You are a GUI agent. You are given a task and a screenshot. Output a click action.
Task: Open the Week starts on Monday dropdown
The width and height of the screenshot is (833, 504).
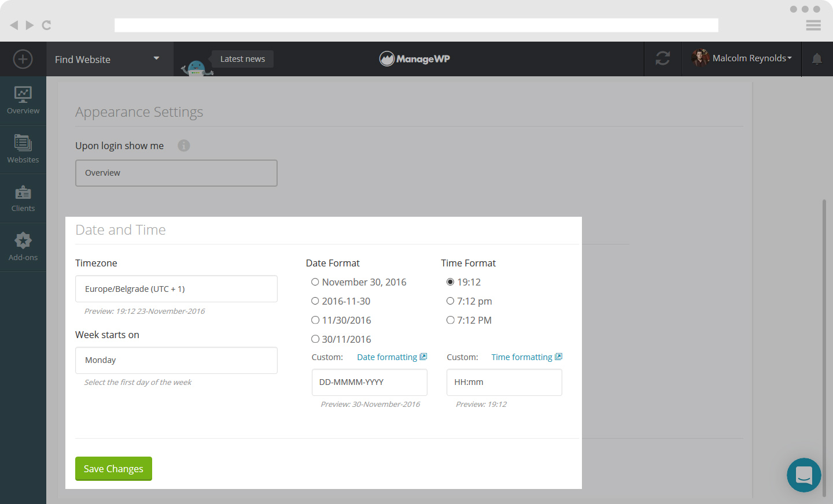tap(176, 360)
